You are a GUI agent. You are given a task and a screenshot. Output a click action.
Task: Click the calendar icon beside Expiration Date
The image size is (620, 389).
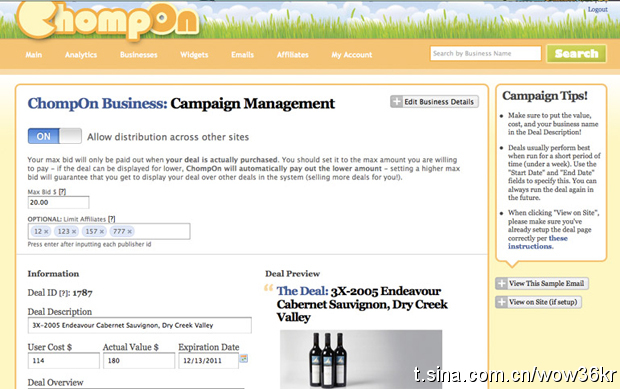click(244, 359)
